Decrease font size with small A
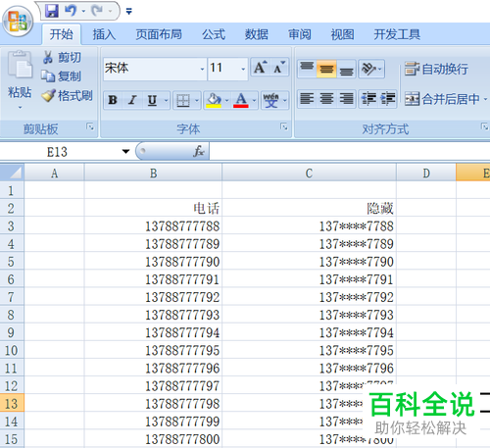The image size is (490, 448). (279, 68)
